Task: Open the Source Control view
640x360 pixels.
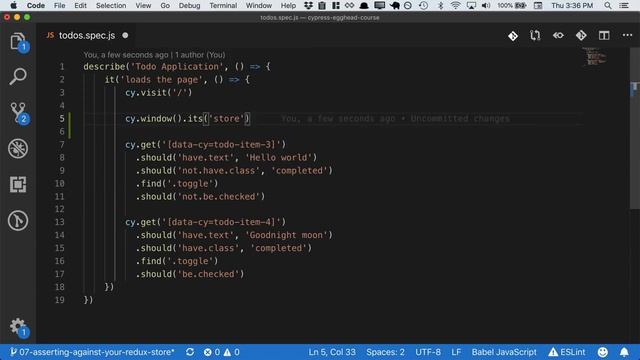Action: 18,113
